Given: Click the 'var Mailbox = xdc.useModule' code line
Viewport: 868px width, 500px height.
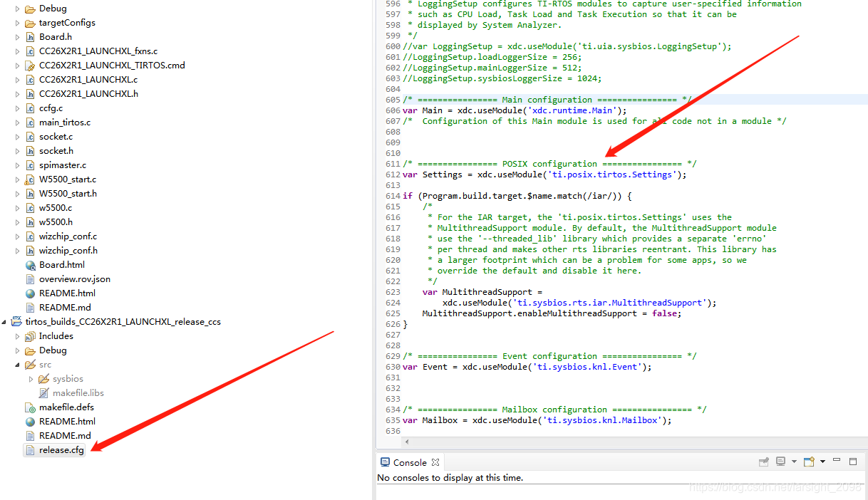Looking at the screenshot, I should (537, 420).
